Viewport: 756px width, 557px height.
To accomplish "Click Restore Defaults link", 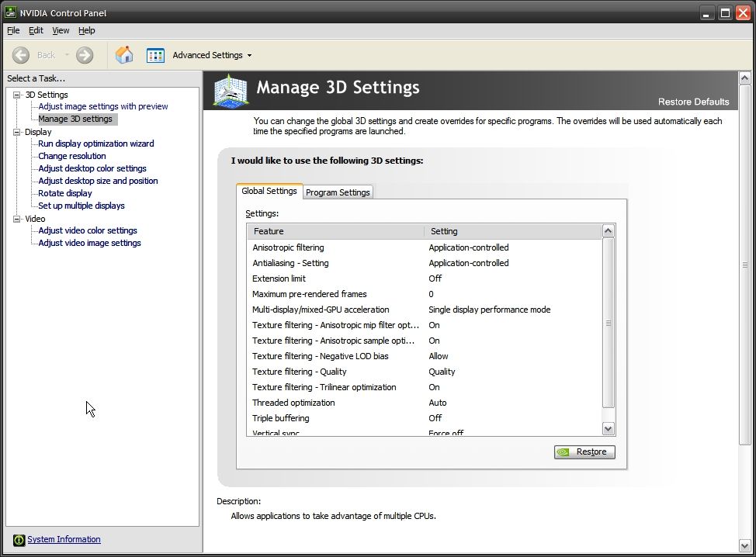I will coord(693,102).
